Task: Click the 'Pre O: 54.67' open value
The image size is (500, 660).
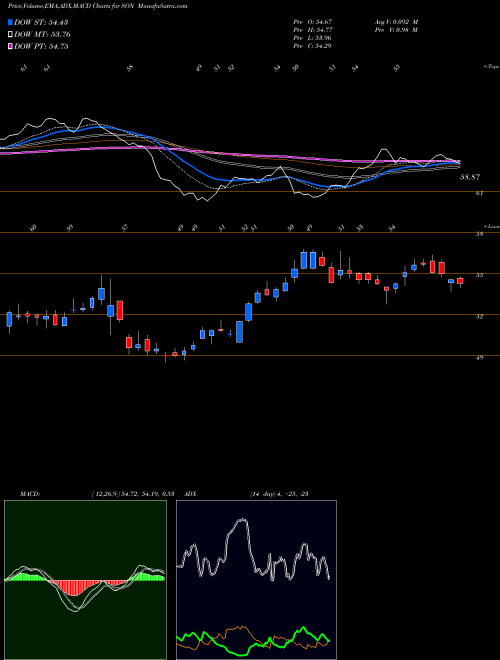Action: click(x=314, y=21)
